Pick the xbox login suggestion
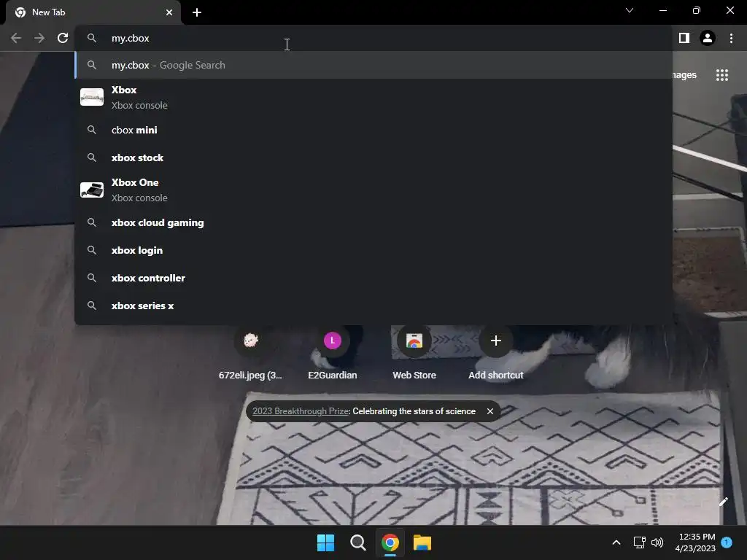 pyautogui.click(x=373, y=250)
